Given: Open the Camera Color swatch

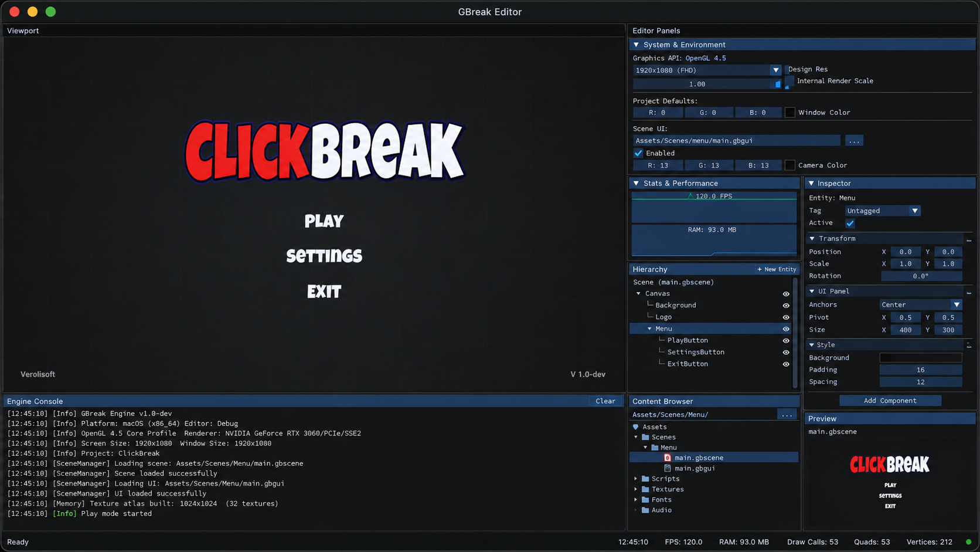Looking at the screenshot, I should (790, 165).
